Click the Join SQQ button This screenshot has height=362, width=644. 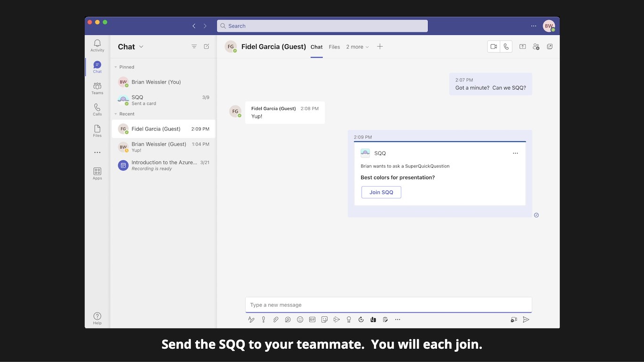(x=381, y=192)
